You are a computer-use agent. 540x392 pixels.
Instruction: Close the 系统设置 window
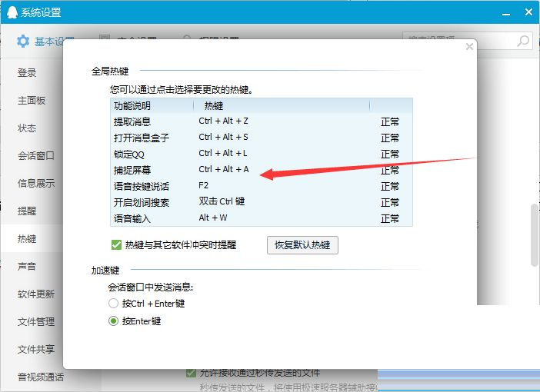528,12
